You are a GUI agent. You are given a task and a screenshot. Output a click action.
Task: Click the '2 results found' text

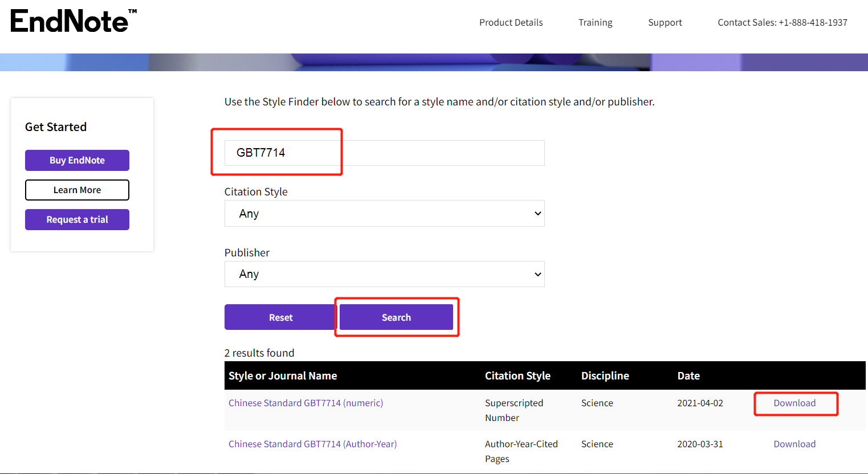pos(259,353)
